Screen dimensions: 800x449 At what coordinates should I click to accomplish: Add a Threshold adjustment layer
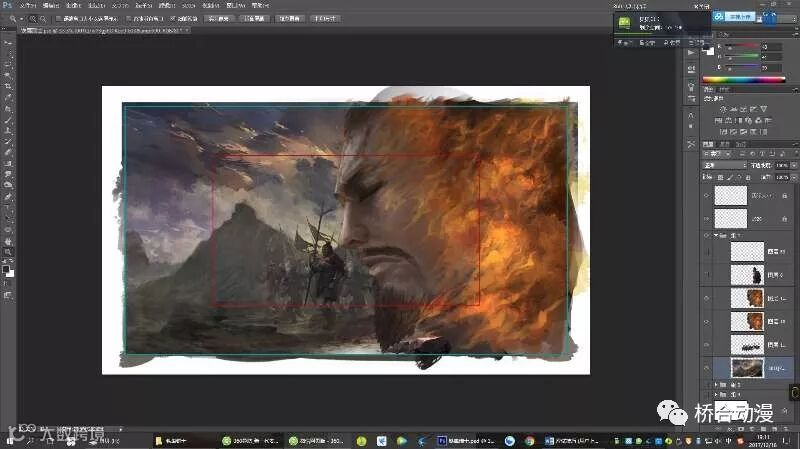point(744,132)
